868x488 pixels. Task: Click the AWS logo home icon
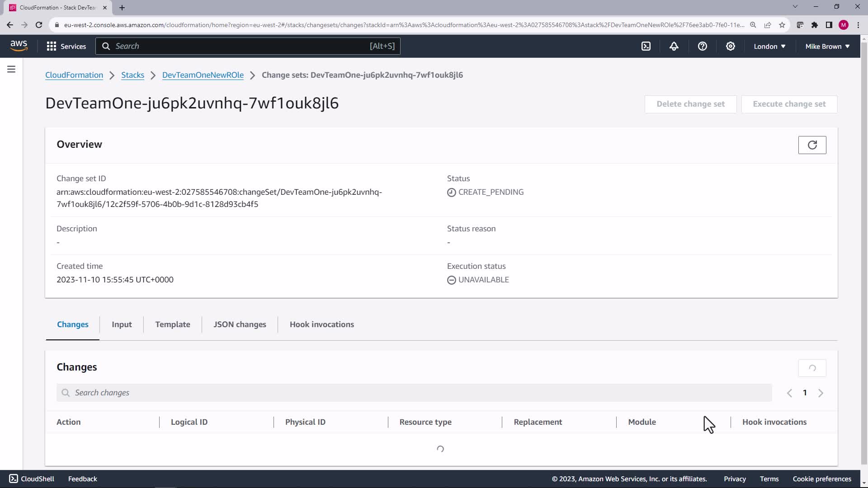[x=19, y=46]
